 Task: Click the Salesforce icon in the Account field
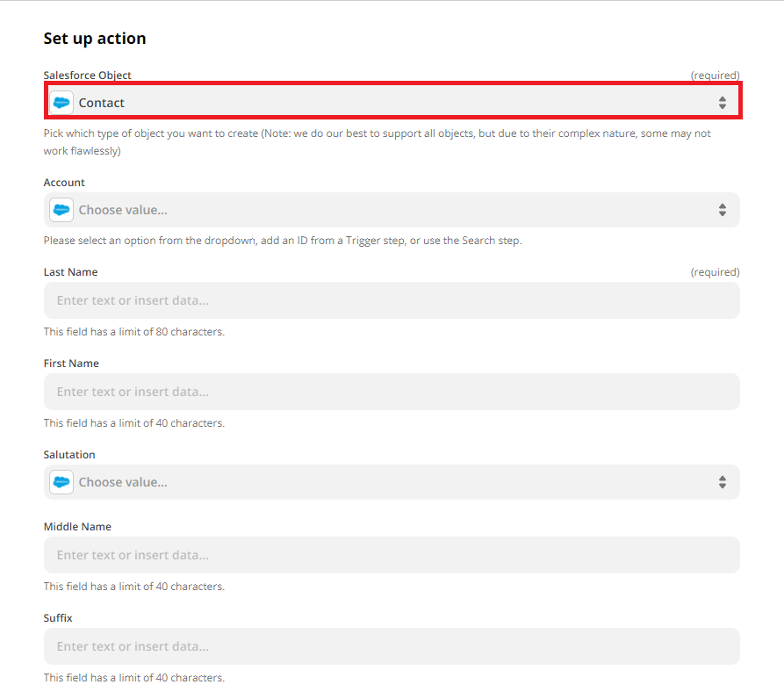coord(61,210)
